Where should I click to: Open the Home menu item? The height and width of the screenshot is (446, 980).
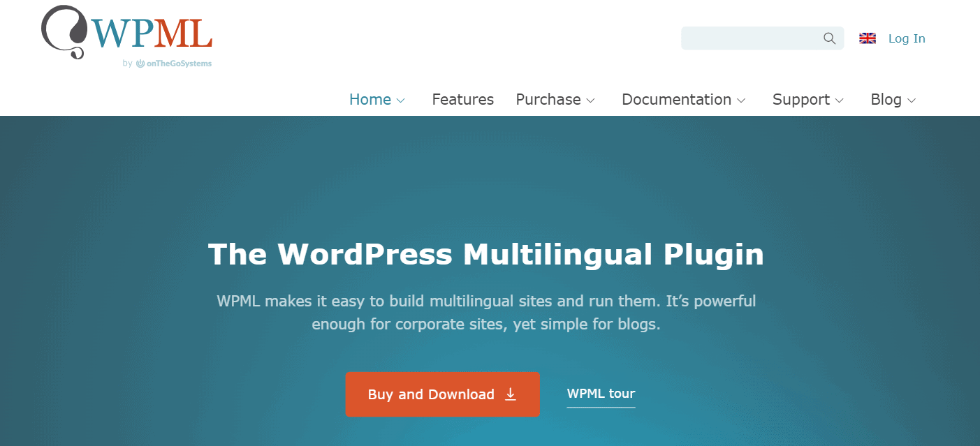pyautogui.click(x=370, y=100)
